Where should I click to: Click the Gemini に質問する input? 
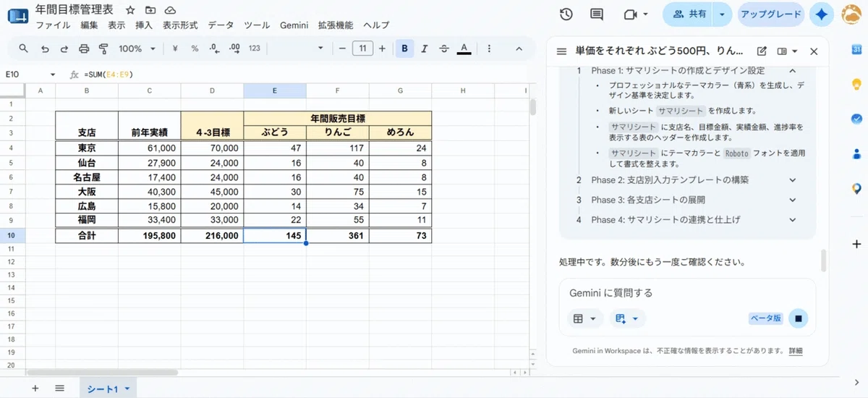click(687, 293)
